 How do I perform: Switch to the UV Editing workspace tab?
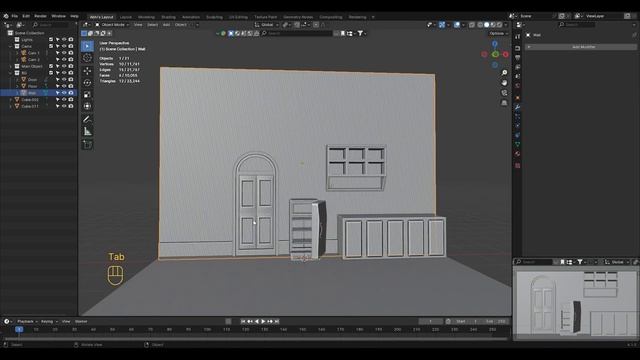[238, 17]
